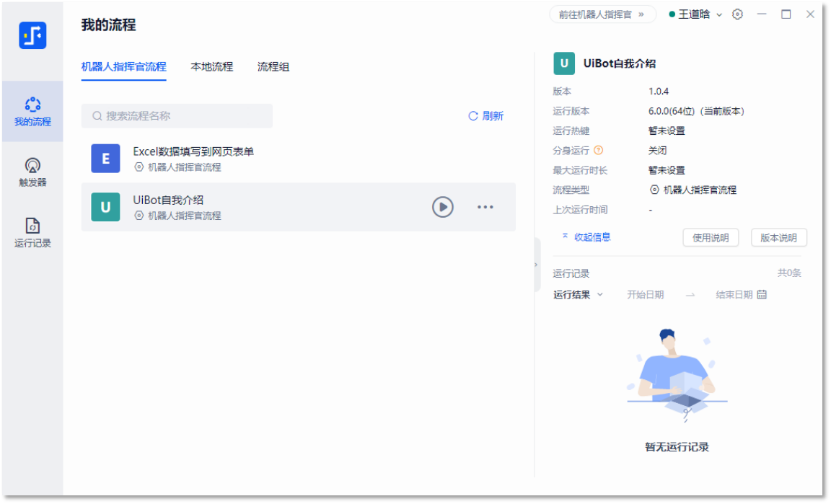
Task: Collapse details with 收起信息
Action: 586,237
